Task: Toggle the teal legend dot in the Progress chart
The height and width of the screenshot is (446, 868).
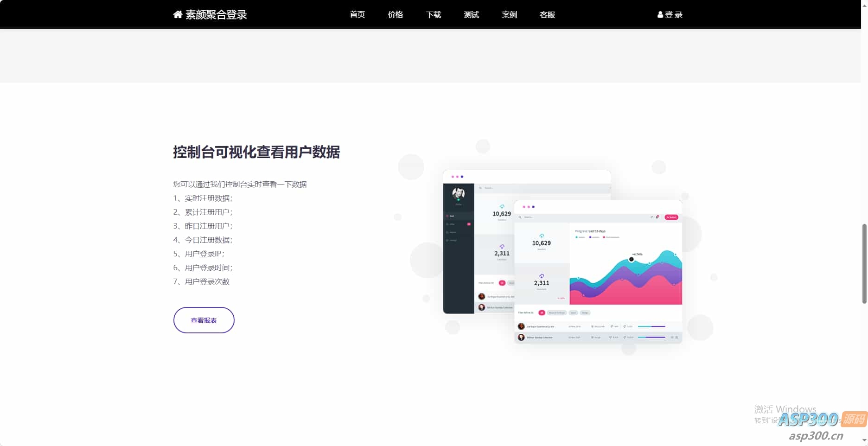Action: pyautogui.click(x=576, y=237)
